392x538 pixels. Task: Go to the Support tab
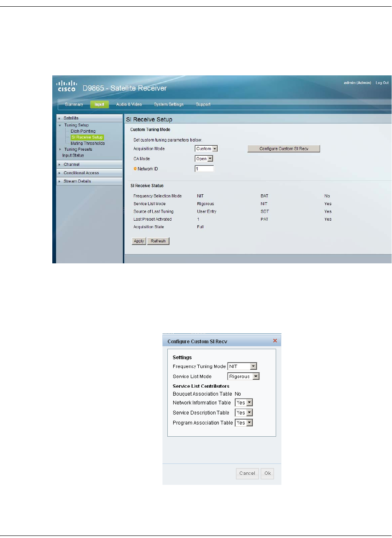click(x=203, y=104)
